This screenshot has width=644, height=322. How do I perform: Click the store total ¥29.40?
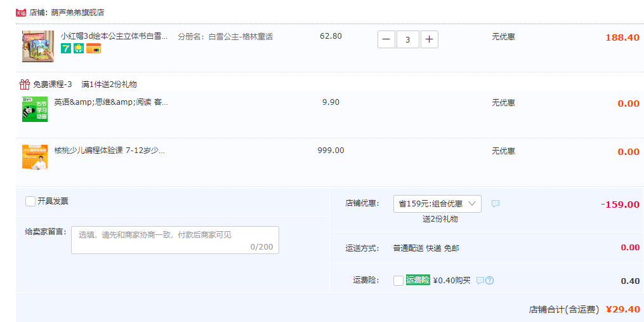[623, 309]
